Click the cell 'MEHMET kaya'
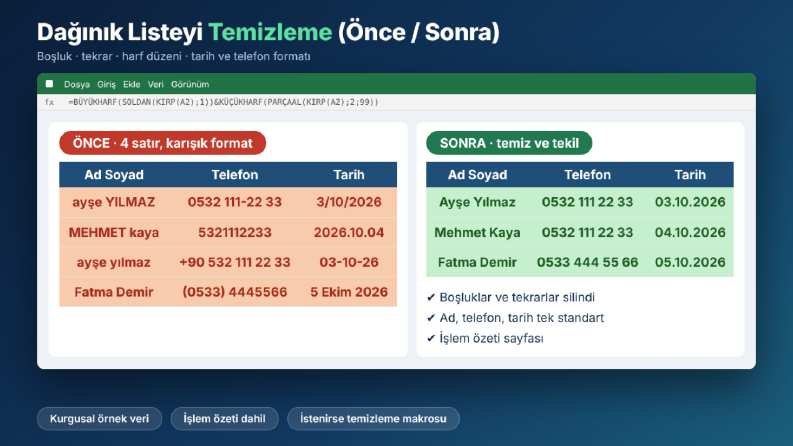The height and width of the screenshot is (446, 793). 114,233
